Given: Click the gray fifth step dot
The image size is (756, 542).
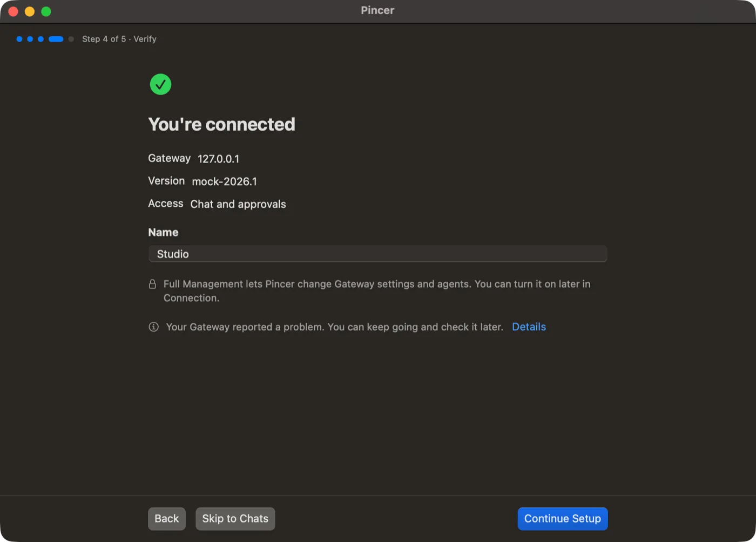Looking at the screenshot, I should click(71, 39).
